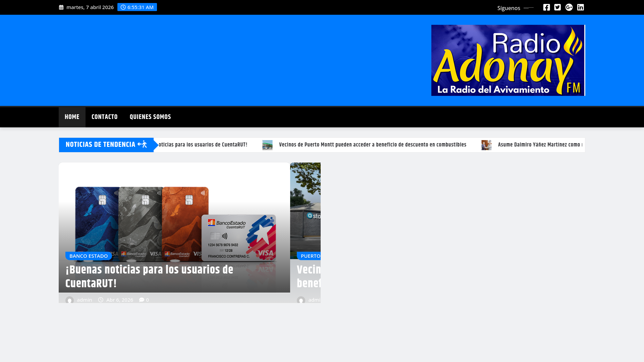This screenshot has height=362, width=644.
Task: Click the running person trending icon
Action: 143,144
